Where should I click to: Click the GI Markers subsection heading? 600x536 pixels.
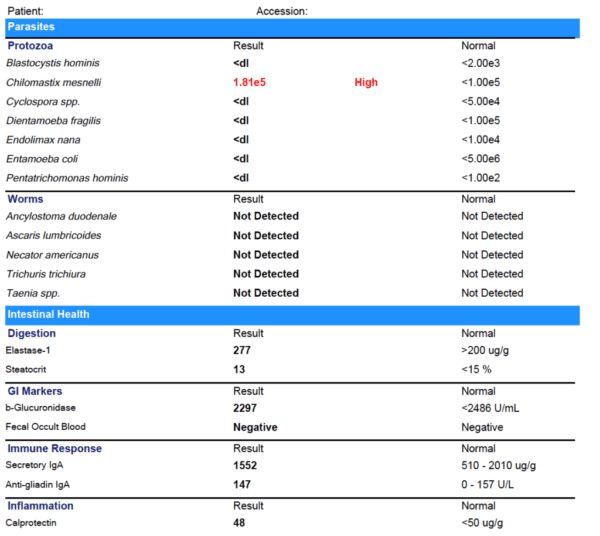[37, 391]
